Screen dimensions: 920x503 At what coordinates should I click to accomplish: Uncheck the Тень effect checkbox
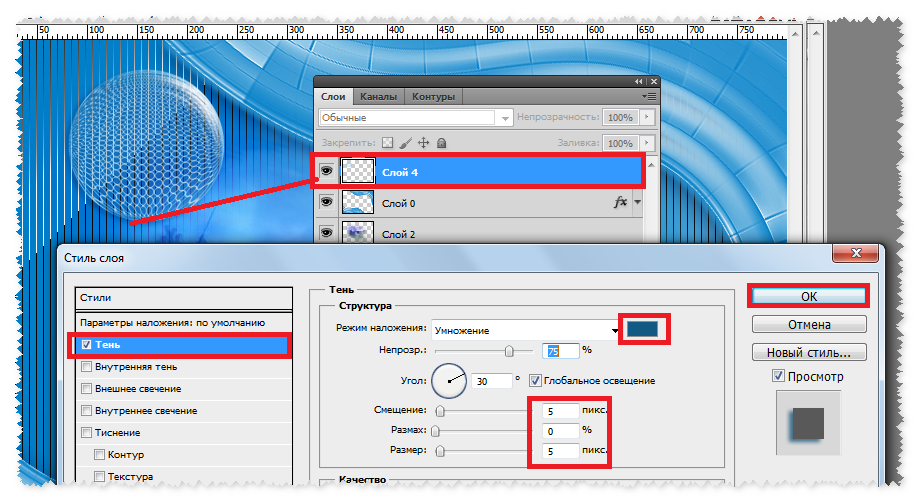click(x=87, y=345)
